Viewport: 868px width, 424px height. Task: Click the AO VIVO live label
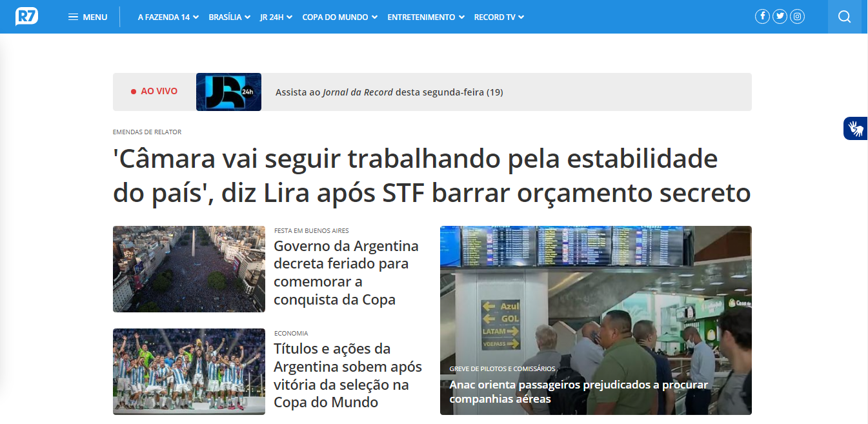coord(154,92)
